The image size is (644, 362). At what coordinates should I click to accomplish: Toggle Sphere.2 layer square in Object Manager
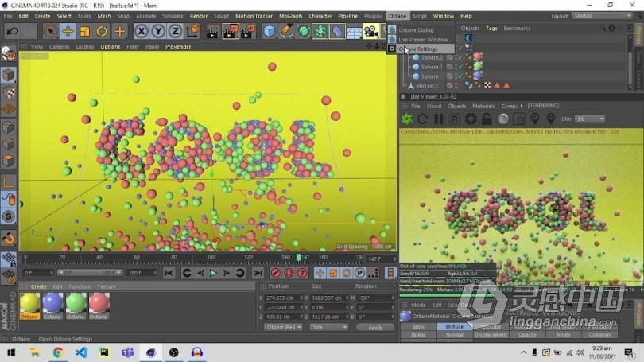click(450, 57)
